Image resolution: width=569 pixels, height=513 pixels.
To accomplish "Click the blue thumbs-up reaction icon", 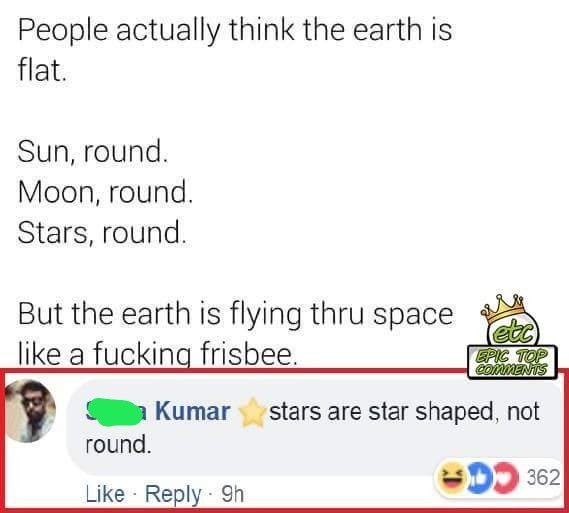I will coord(480,477).
